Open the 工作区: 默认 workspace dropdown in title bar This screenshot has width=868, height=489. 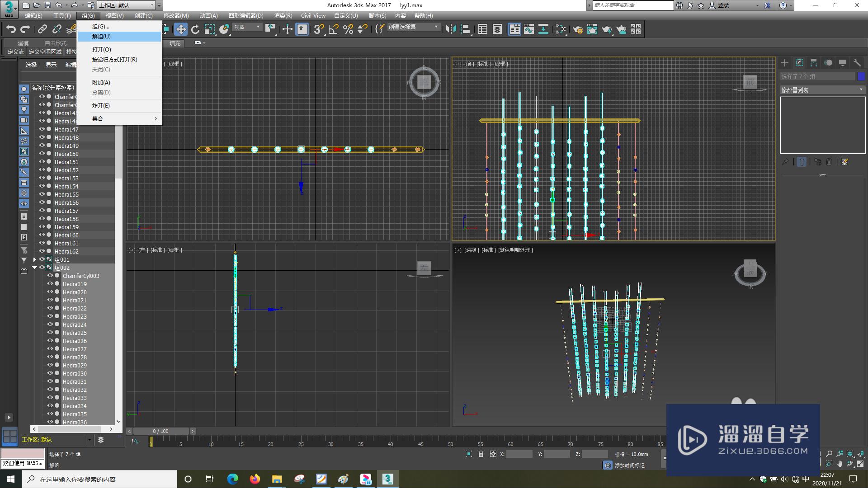point(126,5)
